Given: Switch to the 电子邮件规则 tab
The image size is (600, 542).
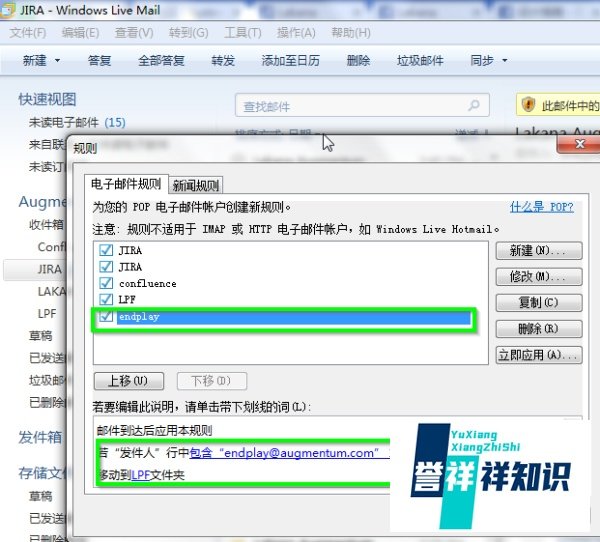Looking at the screenshot, I should [x=126, y=184].
